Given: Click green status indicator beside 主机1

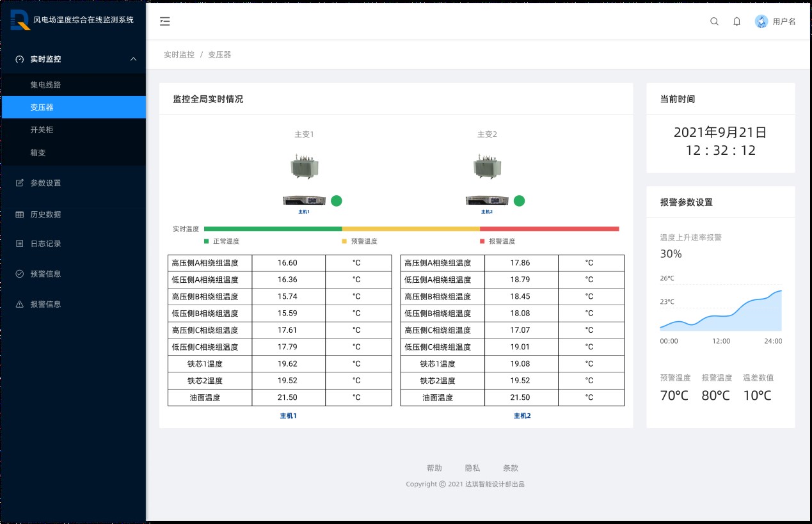Looking at the screenshot, I should coord(337,201).
